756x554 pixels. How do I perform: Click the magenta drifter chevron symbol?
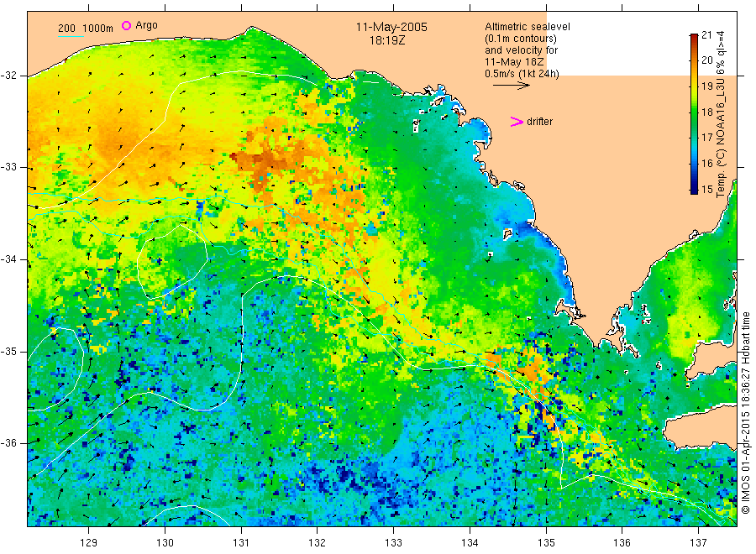pyautogui.click(x=517, y=122)
